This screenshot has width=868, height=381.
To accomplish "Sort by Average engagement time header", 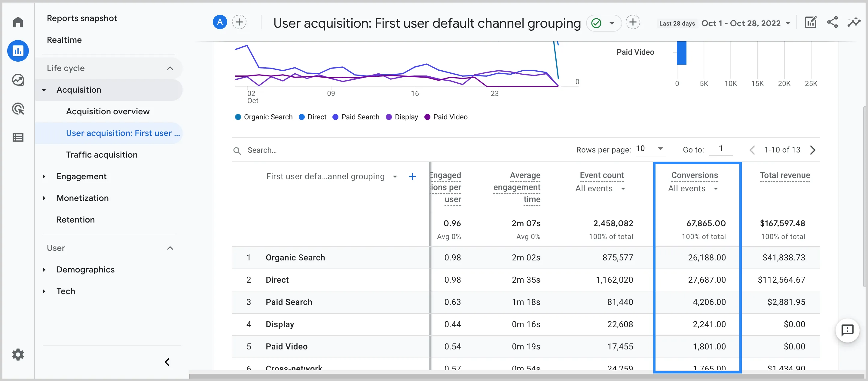I will tap(517, 187).
